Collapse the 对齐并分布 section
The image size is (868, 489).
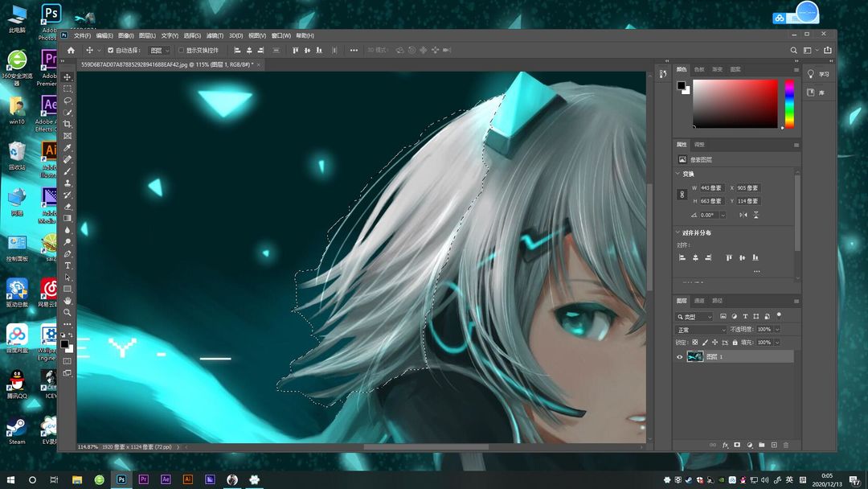coord(678,232)
